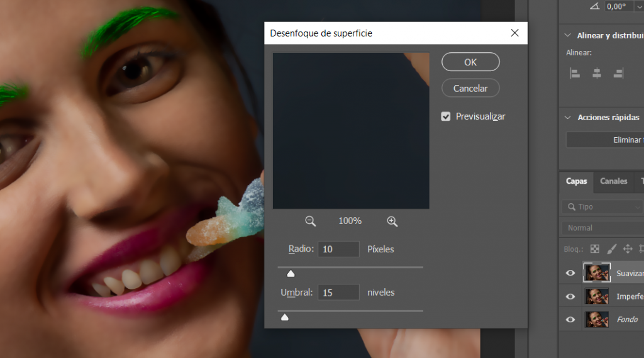Lock transparent pixels checkerboard icon
Screen dimensions: 644x358
595,249
